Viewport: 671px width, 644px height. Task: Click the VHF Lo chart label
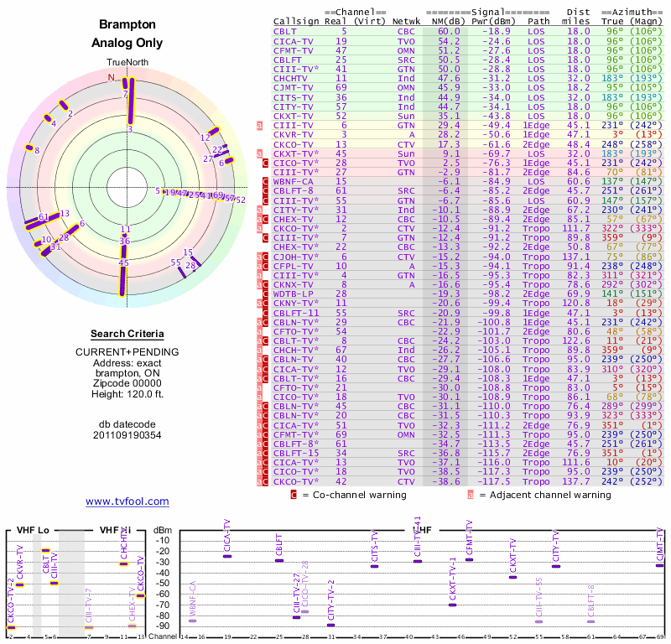pos(33,530)
